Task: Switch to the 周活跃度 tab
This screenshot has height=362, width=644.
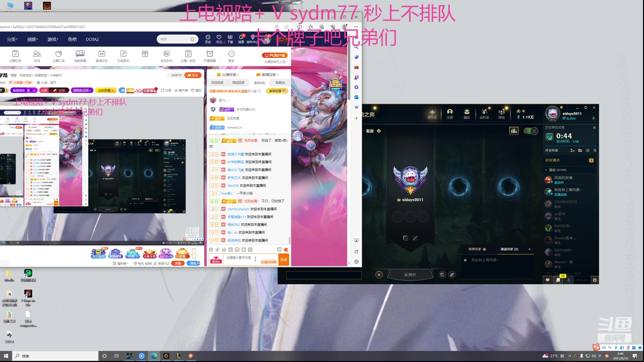Action: pyautogui.click(x=238, y=82)
